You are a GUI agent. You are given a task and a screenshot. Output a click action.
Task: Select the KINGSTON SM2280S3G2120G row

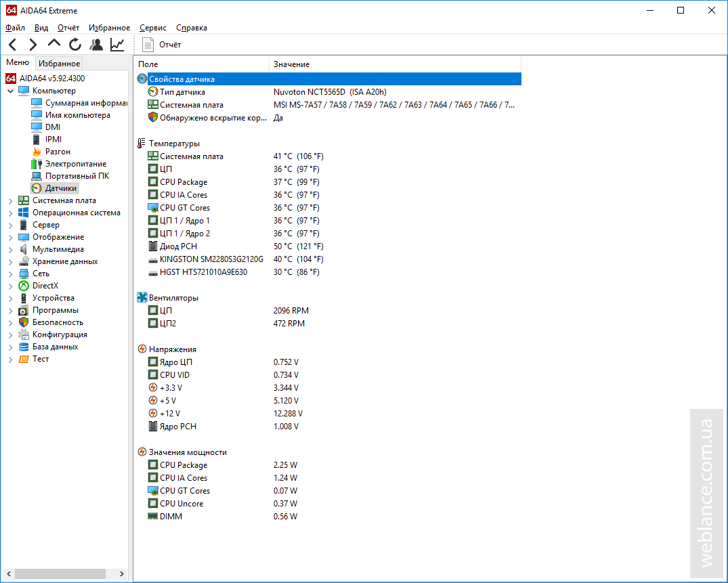pos(329,259)
